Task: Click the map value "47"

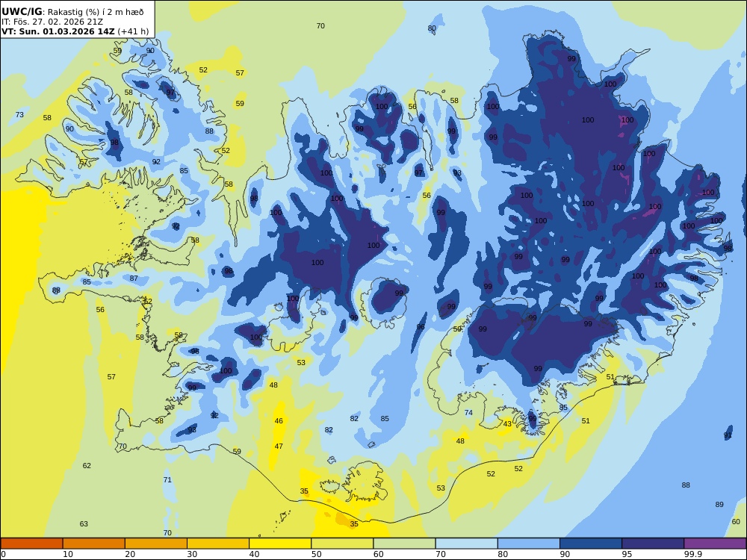Action: click(279, 447)
